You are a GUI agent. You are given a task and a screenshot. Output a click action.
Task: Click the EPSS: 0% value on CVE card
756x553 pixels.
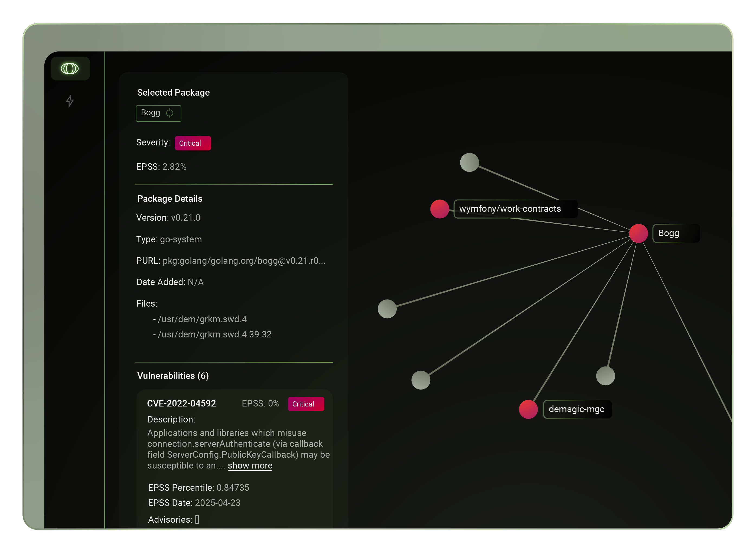(x=260, y=403)
